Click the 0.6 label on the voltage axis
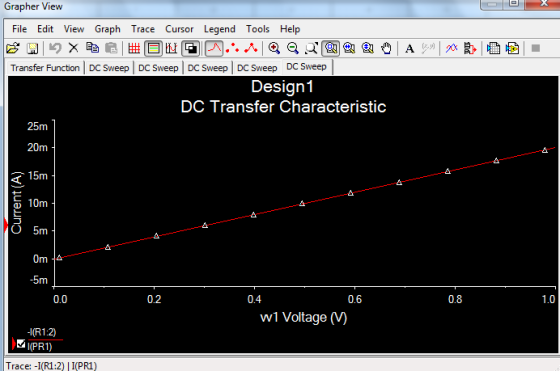Screen dimensions: 560x371 355,299
